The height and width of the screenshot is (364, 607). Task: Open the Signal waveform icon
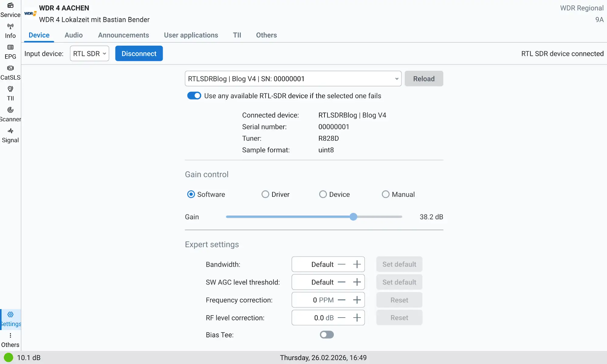pos(10,131)
